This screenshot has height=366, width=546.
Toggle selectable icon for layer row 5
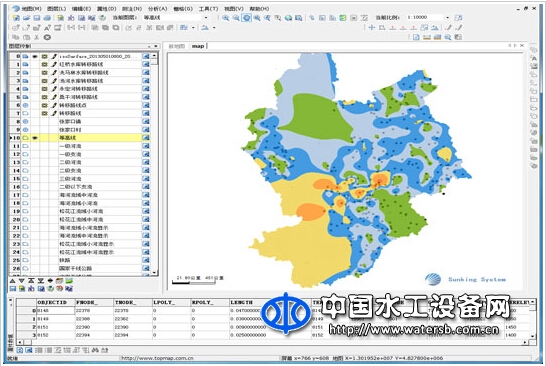pos(45,97)
